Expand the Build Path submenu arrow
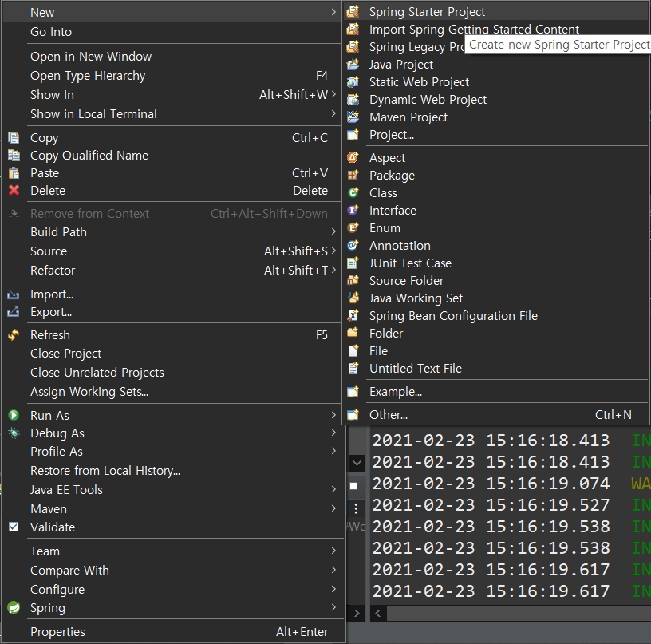The width and height of the screenshot is (651, 644). point(333,231)
